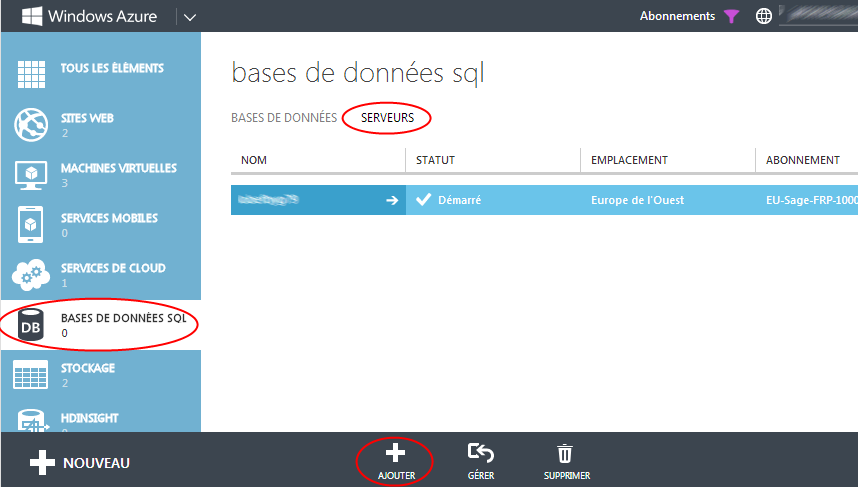Select the Tous les éléments grid icon
The height and width of the screenshot is (487, 858).
pos(31,74)
